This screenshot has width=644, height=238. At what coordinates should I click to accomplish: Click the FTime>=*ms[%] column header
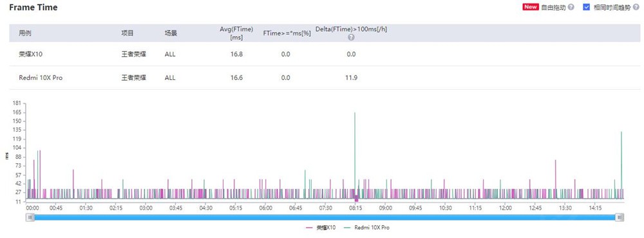(x=287, y=34)
